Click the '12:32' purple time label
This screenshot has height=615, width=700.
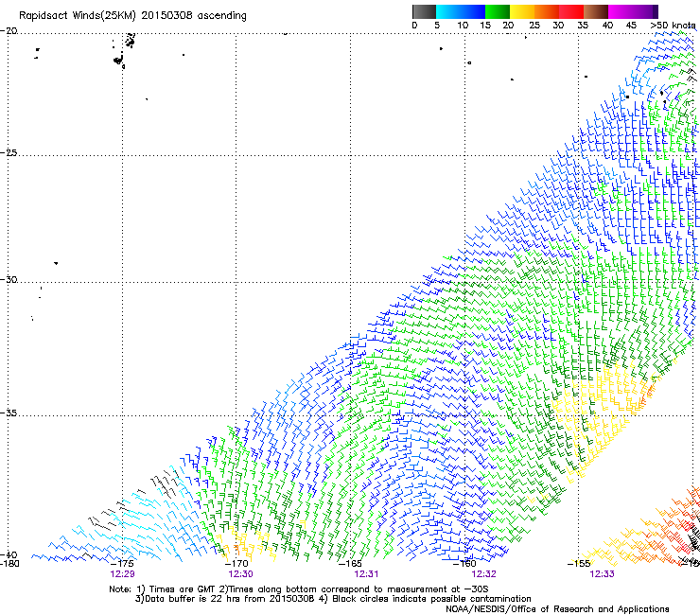484,574
